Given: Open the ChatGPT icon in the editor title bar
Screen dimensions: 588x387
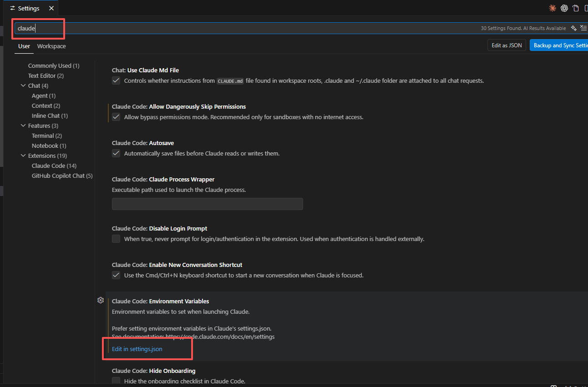Looking at the screenshot, I should click(x=564, y=8).
